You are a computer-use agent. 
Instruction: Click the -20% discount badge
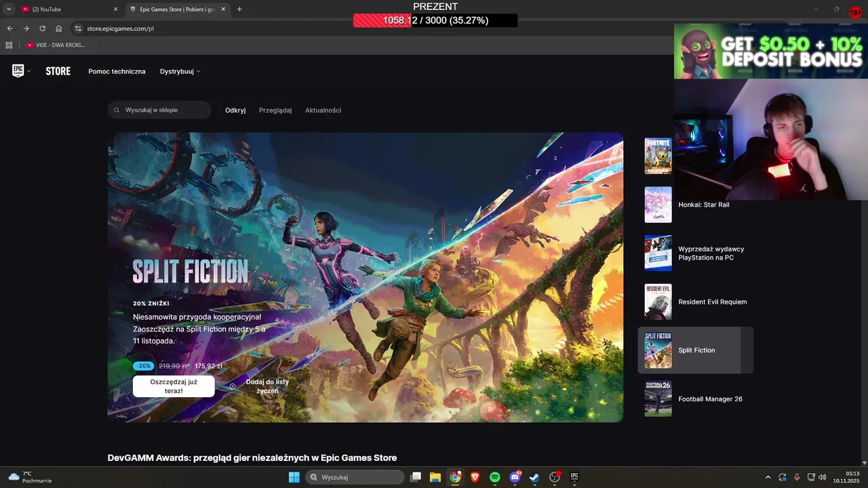143,366
